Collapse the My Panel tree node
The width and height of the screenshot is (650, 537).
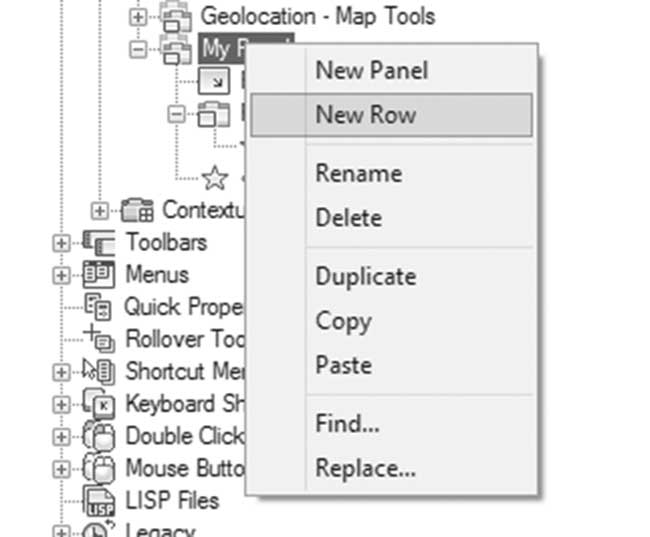(x=138, y=50)
